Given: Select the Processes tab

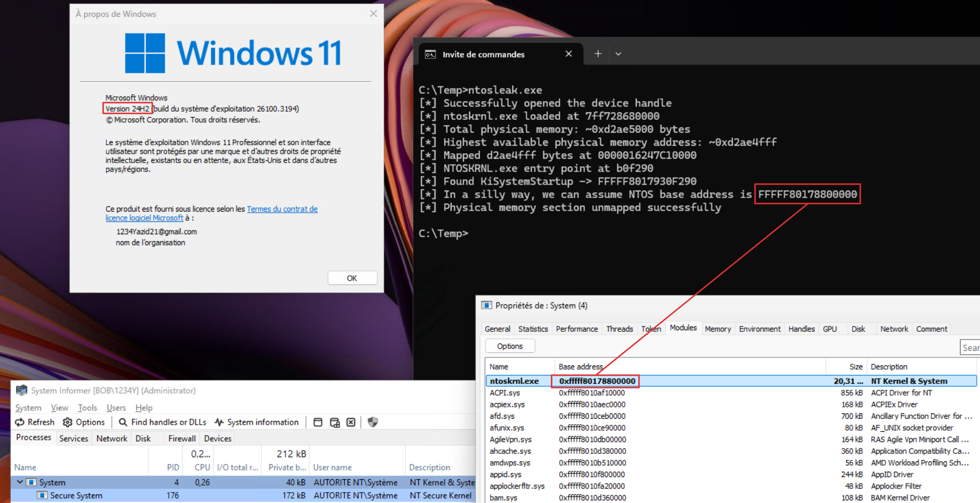Looking at the screenshot, I should (33, 437).
